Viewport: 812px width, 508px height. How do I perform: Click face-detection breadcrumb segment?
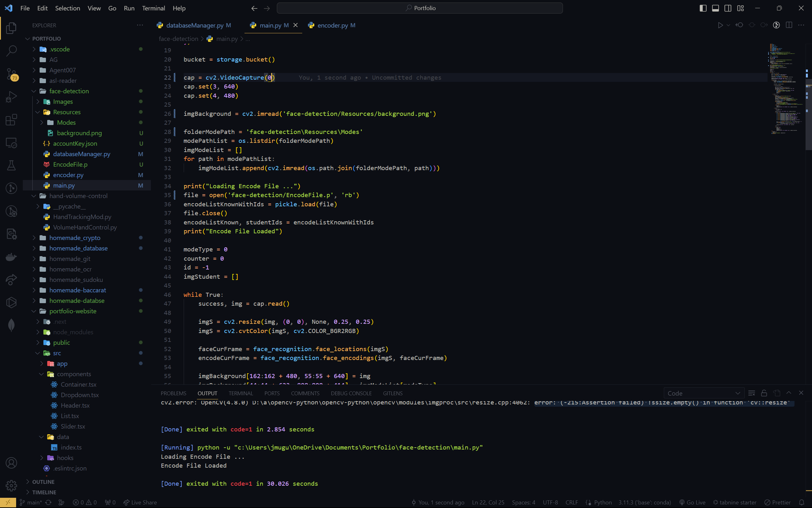click(178, 39)
